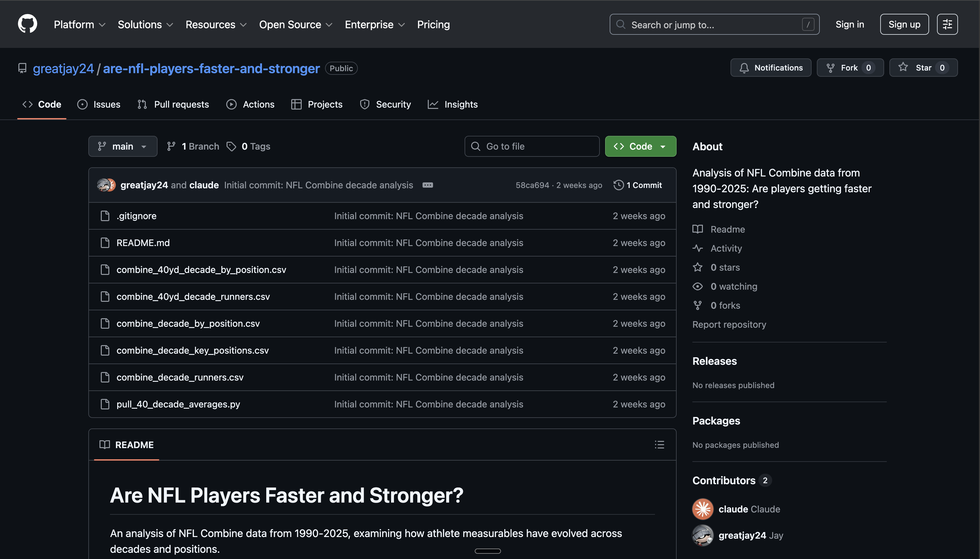Open the main branch dropdown
The height and width of the screenshot is (559, 980).
tap(122, 146)
